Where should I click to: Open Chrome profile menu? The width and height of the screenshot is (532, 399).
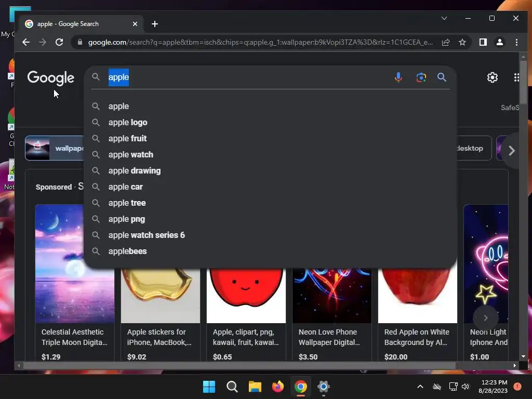click(x=499, y=42)
